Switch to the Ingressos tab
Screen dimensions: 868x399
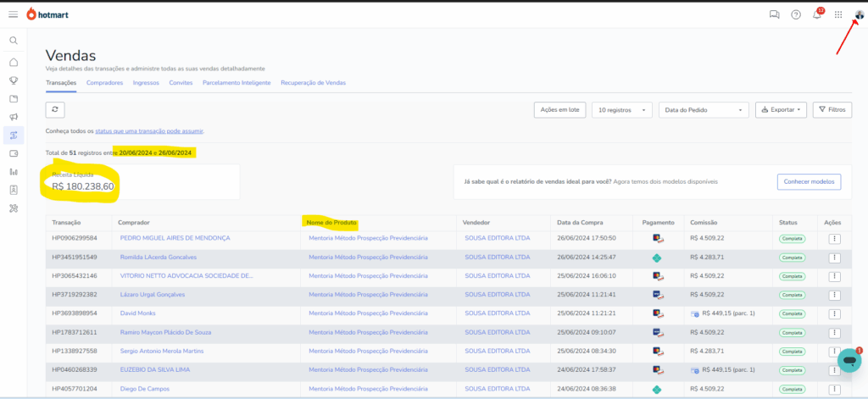coord(146,82)
